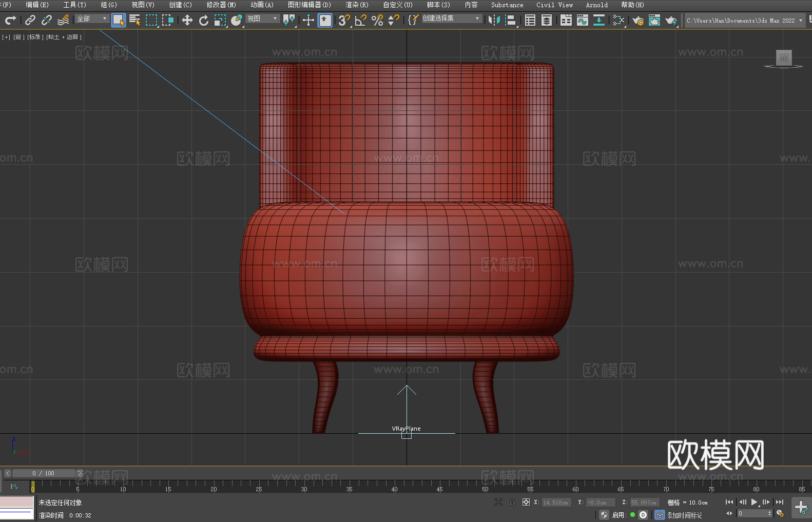Activate Select and Scale tool

coord(220,20)
